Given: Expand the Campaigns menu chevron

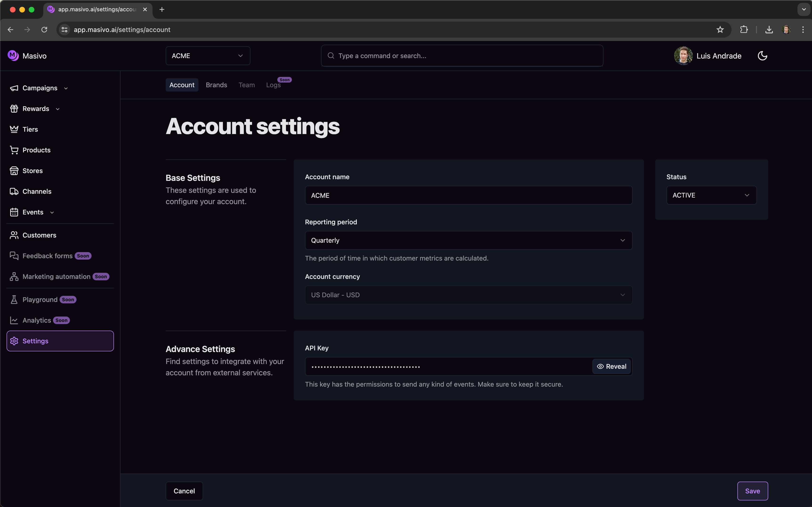Looking at the screenshot, I should (x=66, y=88).
